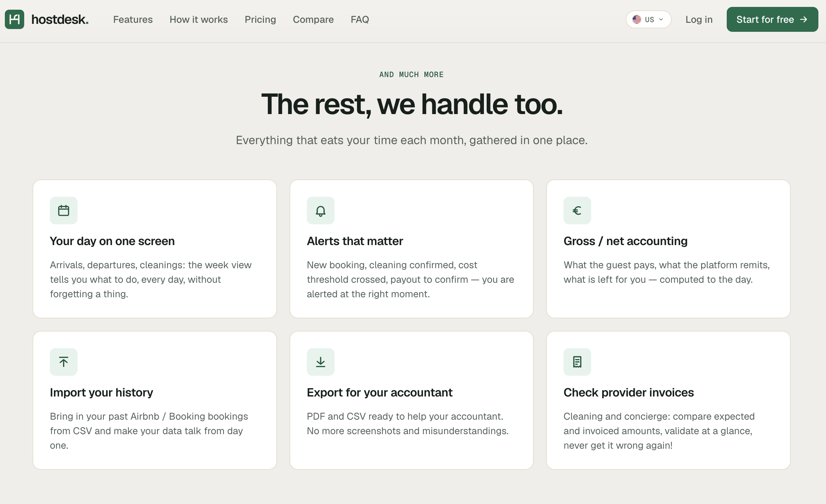This screenshot has width=826, height=504.
Task: Click the 'Bring in your past Airbnb' description
Action: 149,431
